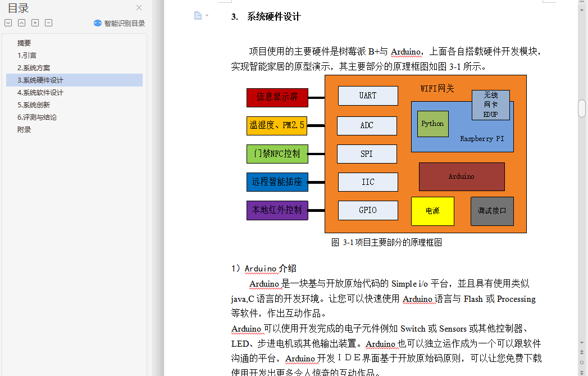Click the text java,C in the paragraph
The width and height of the screenshot is (588, 376).
click(242, 299)
